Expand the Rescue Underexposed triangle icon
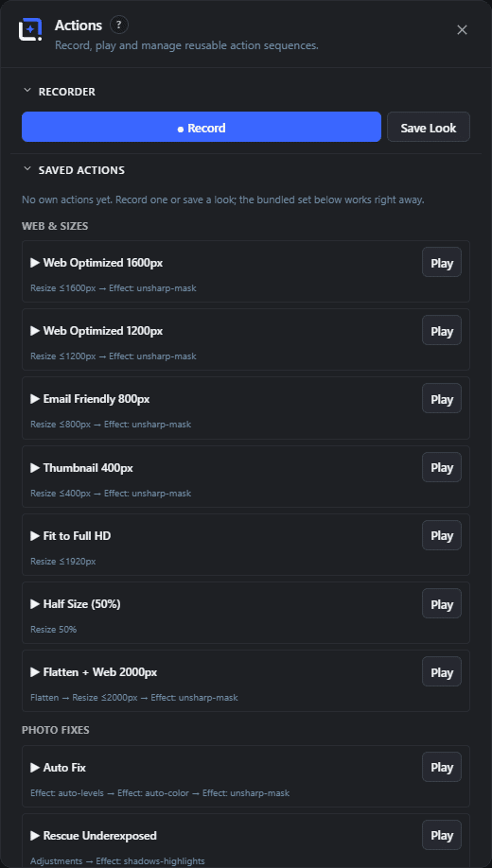The height and width of the screenshot is (868, 492). tap(35, 835)
